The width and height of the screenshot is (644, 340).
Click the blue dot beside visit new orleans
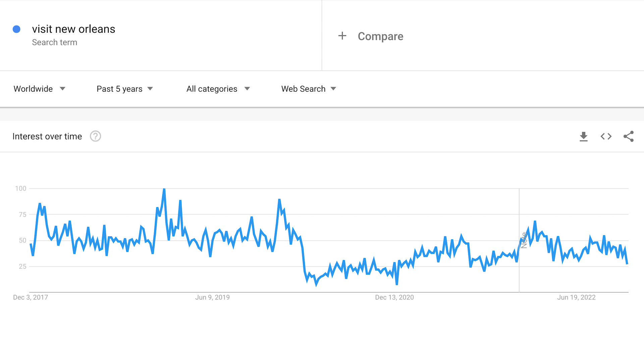[16, 29]
